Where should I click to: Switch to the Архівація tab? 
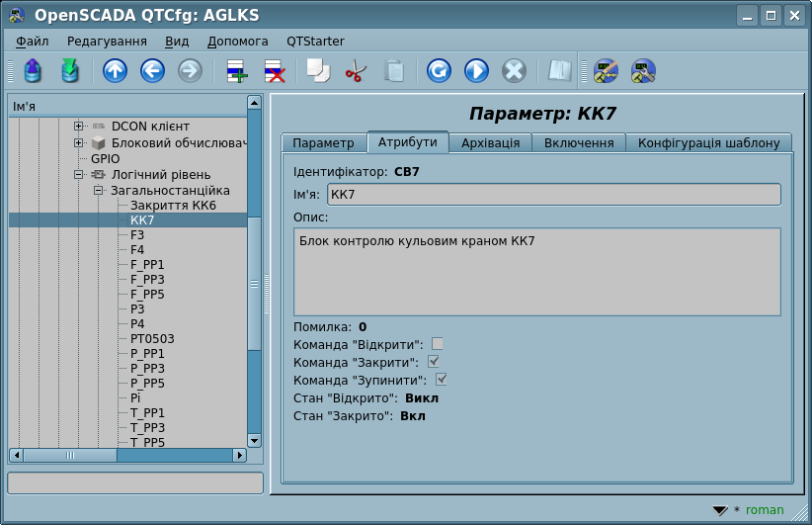click(x=490, y=142)
